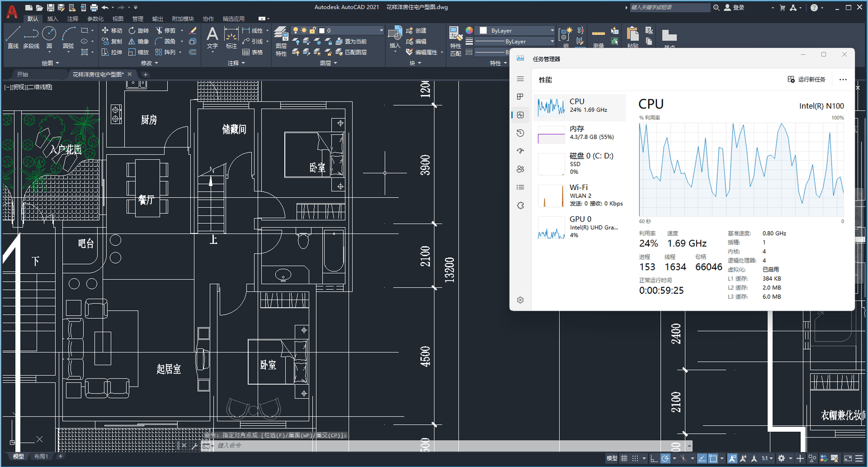868x467 pixels.
Task: Toggle polar tracking in status bar
Action: (x=665, y=458)
